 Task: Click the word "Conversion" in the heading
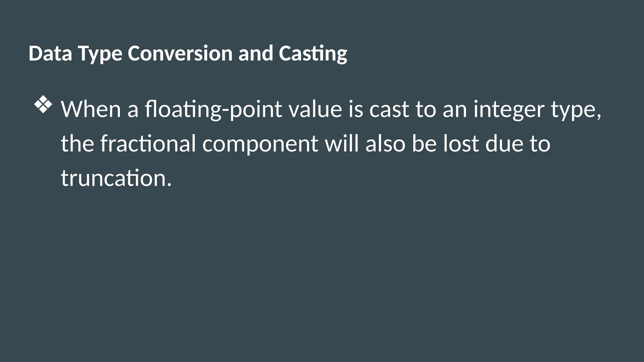point(180,53)
